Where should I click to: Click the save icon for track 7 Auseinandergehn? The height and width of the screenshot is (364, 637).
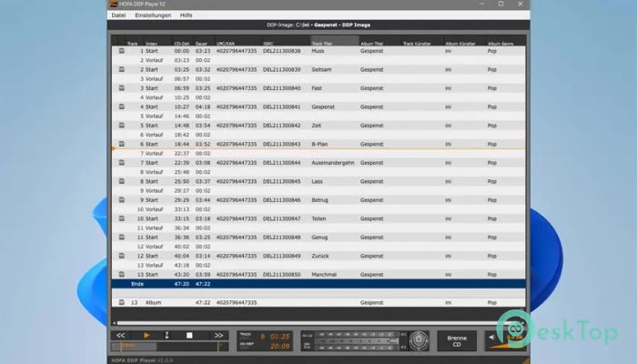[121, 163]
